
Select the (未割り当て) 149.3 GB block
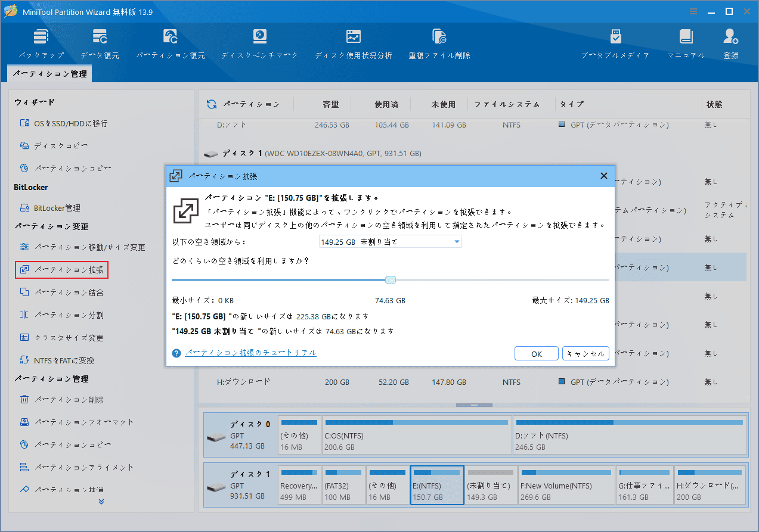(491, 485)
